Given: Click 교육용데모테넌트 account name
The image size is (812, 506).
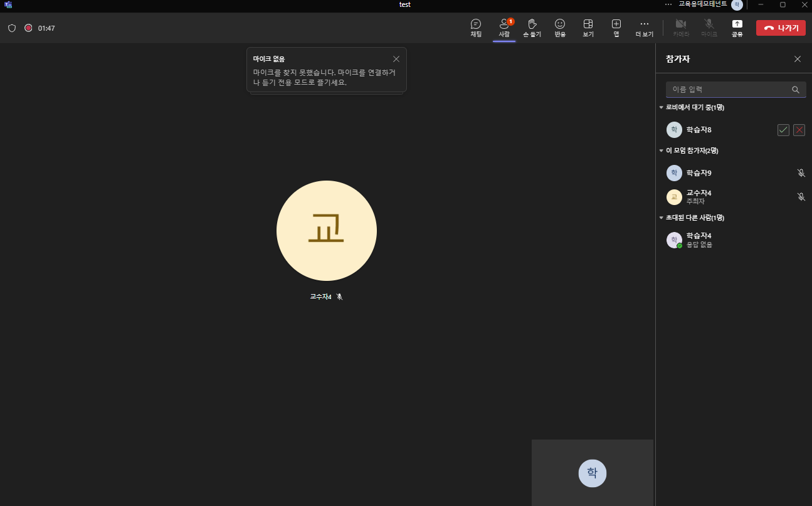Looking at the screenshot, I should (x=703, y=4).
